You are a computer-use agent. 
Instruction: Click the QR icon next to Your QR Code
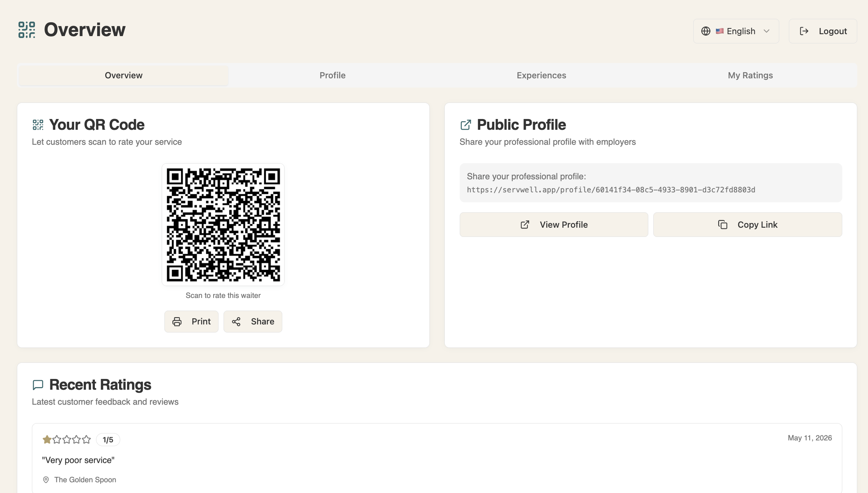coord(38,125)
